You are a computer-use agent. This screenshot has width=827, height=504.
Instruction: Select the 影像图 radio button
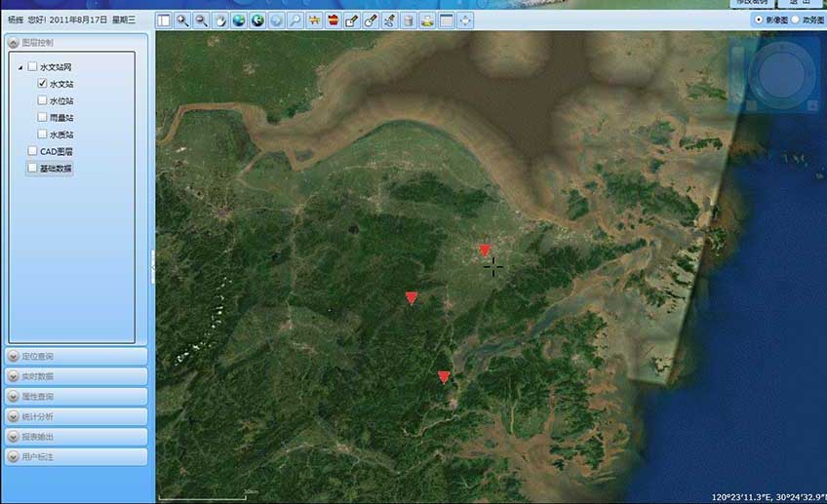[758, 19]
